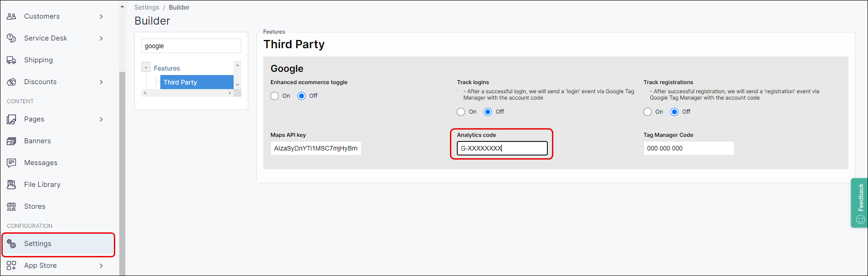Image resolution: width=868 pixels, height=276 pixels.
Task: Open Settings in the sidebar
Action: [38, 244]
